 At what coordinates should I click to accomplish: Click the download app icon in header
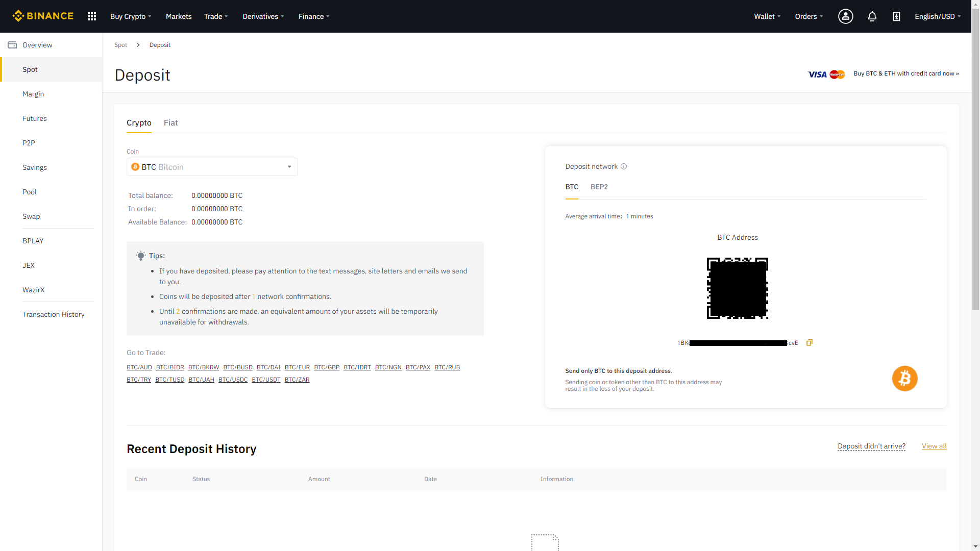click(x=896, y=16)
